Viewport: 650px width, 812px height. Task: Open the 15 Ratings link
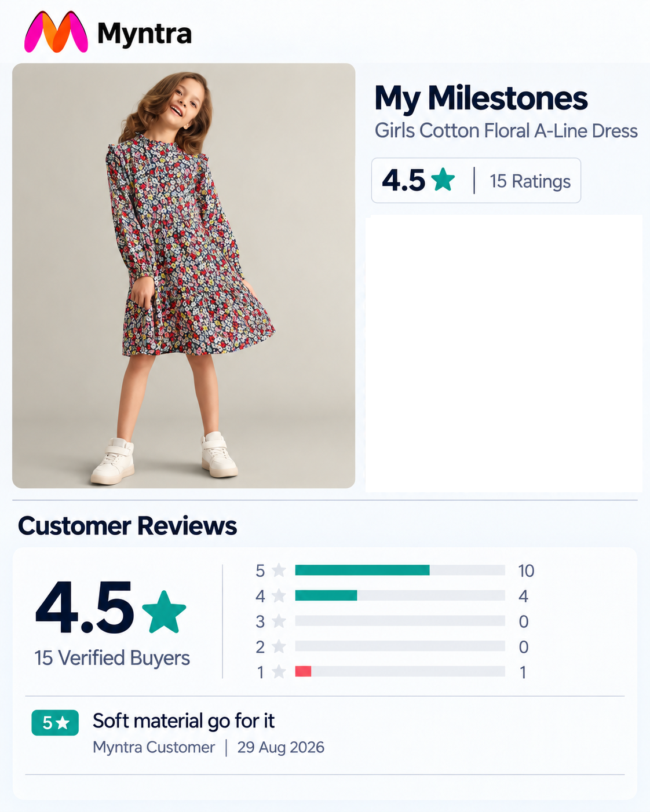tap(530, 181)
